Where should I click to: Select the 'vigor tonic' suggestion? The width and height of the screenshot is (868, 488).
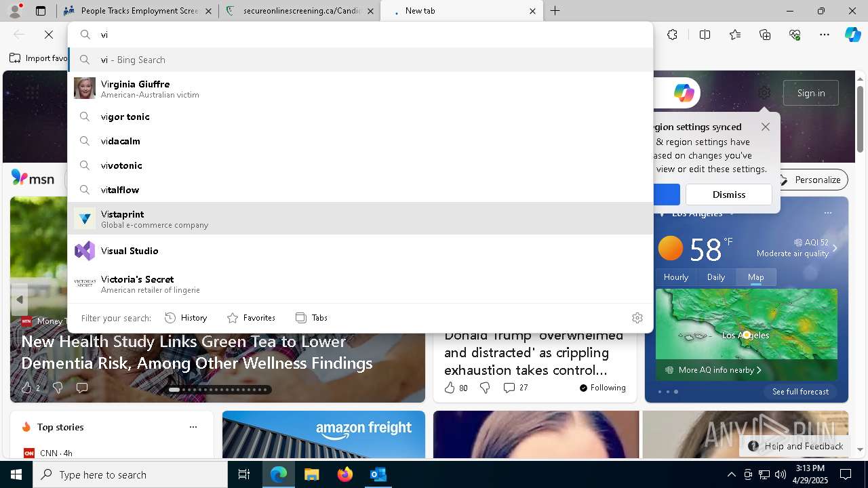[x=360, y=117]
